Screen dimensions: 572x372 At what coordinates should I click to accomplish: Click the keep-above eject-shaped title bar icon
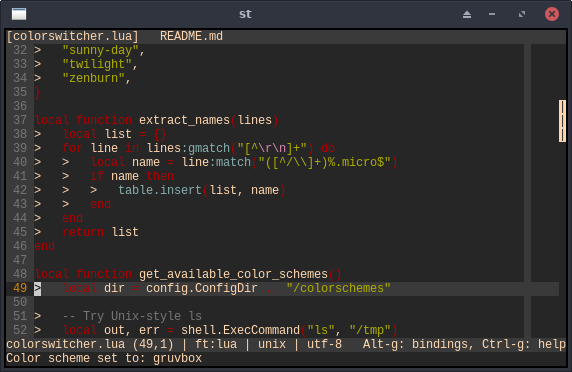coord(467,14)
